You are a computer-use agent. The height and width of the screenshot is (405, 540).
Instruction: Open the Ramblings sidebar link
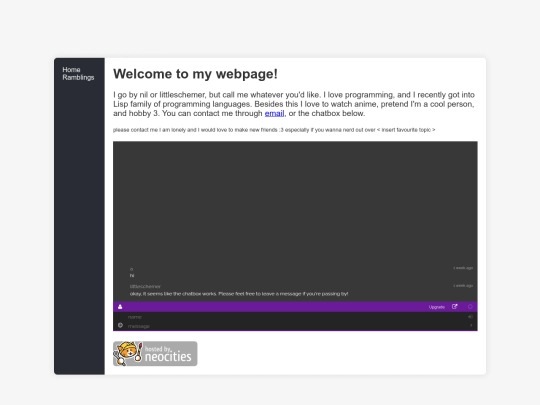pyautogui.click(x=78, y=77)
